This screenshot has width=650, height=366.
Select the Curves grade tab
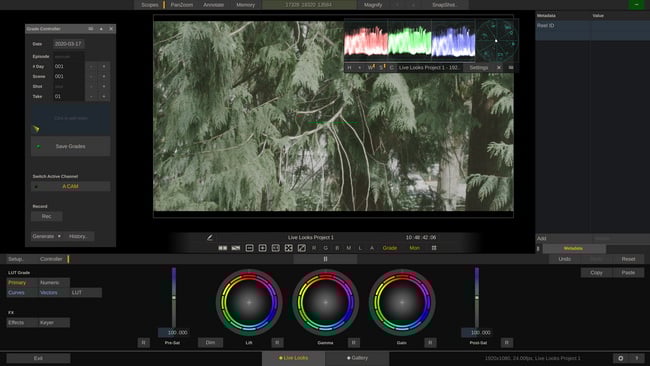click(x=22, y=293)
